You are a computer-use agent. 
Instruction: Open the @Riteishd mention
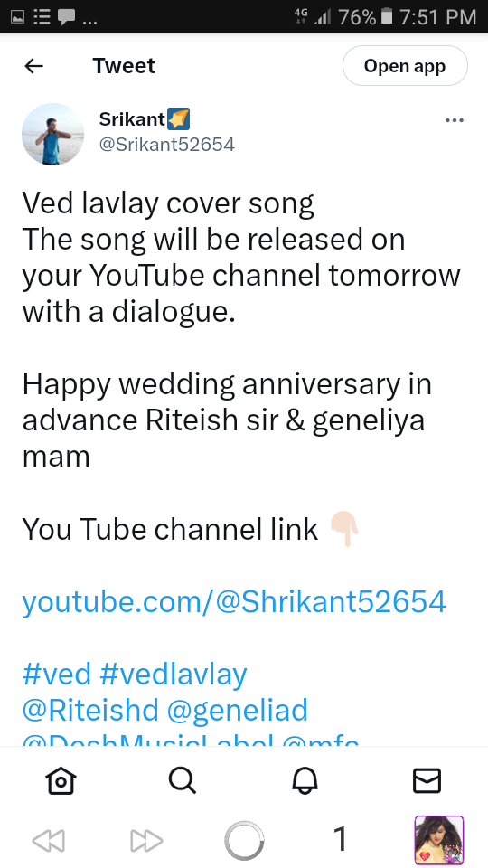click(90, 711)
